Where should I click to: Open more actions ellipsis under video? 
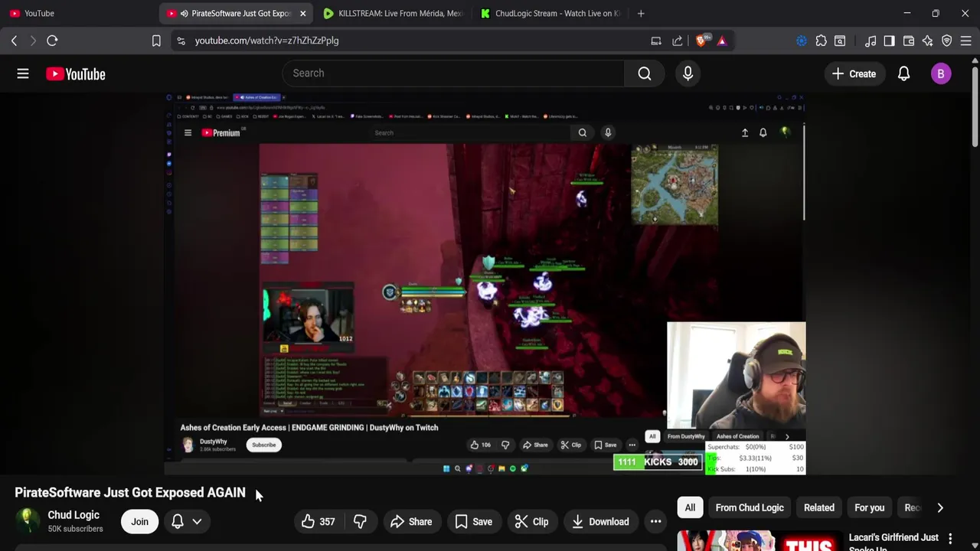pyautogui.click(x=655, y=522)
